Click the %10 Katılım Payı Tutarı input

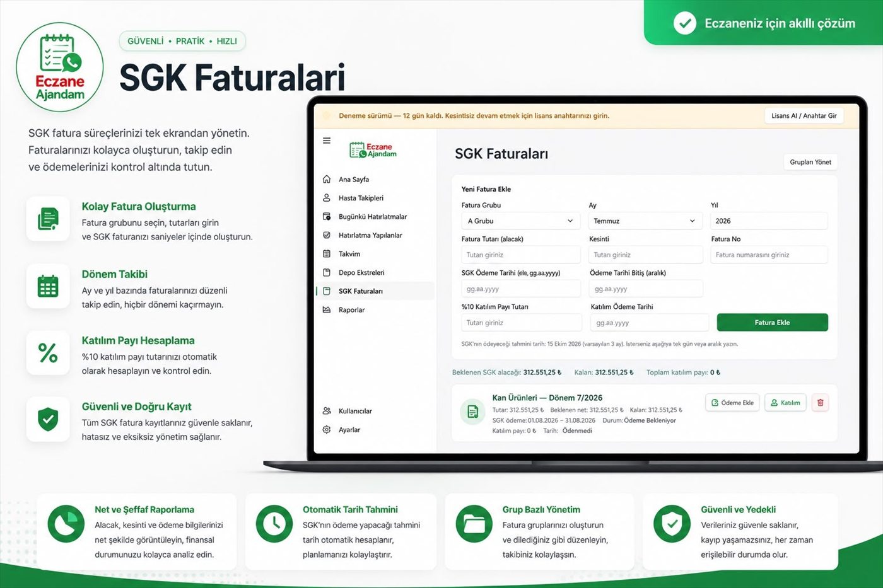(x=521, y=323)
